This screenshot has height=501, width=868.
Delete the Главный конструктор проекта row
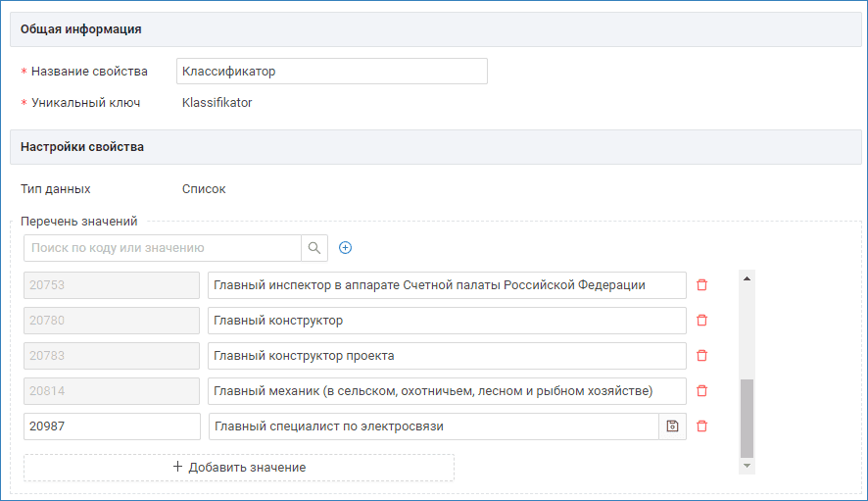pyautogui.click(x=701, y=356)
